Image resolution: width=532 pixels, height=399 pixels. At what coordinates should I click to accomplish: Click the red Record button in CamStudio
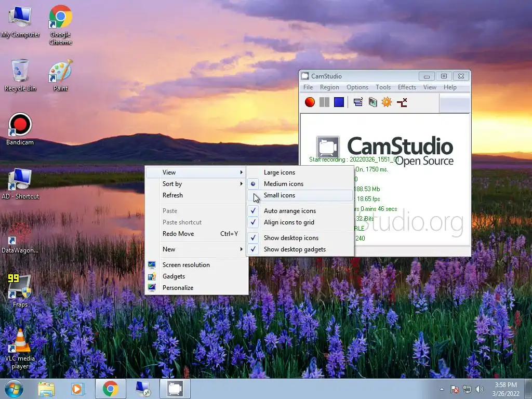(x=310, y=102)
